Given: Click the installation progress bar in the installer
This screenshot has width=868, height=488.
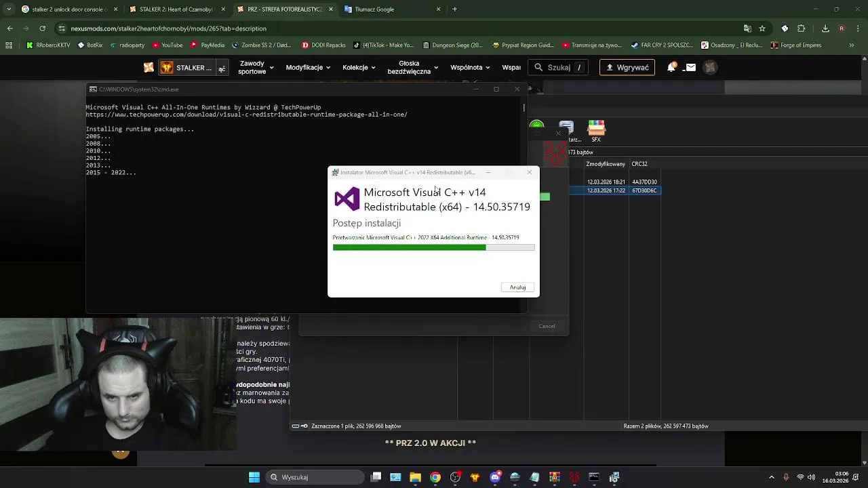Looking at the screenshot, I should tap(433, 247).
